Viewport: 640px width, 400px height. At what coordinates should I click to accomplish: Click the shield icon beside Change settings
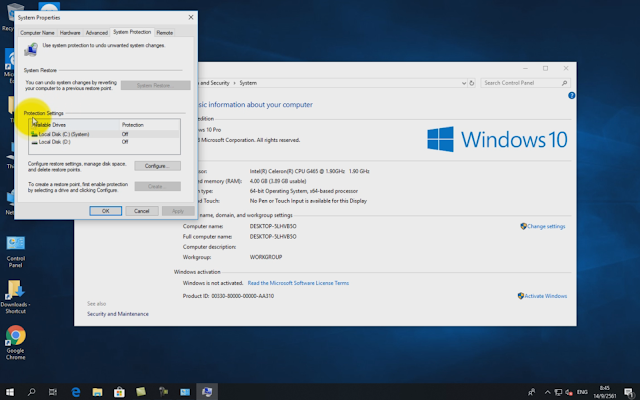523,226
